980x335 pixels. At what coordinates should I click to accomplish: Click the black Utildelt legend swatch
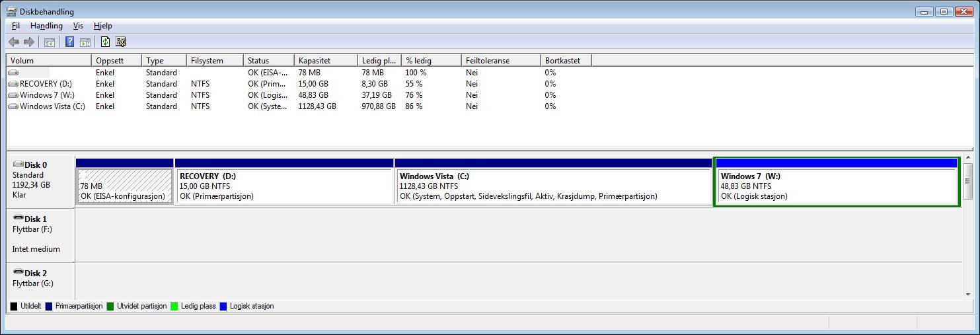[x=14, y=307]
